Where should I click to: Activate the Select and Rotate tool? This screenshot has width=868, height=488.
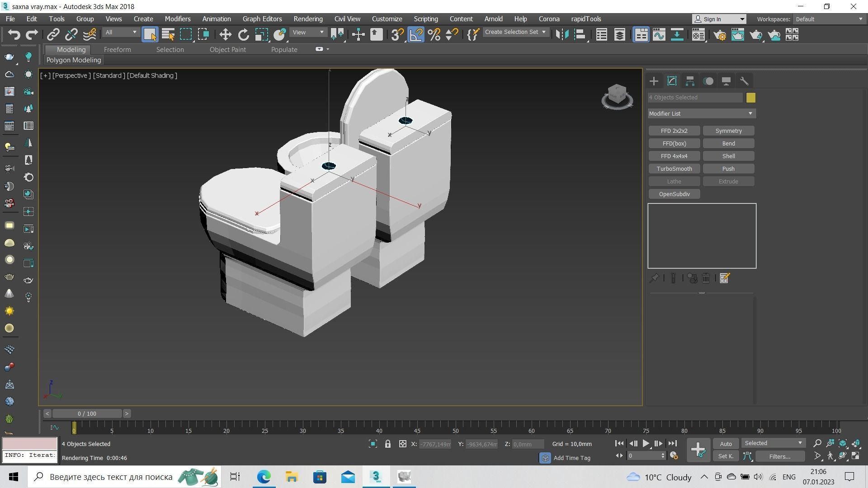click(x=243, y=34)
